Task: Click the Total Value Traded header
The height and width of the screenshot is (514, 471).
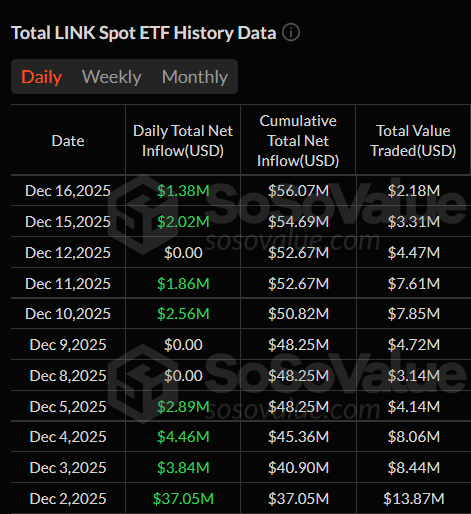Action: pyautogui.click(x=413, y=141)
